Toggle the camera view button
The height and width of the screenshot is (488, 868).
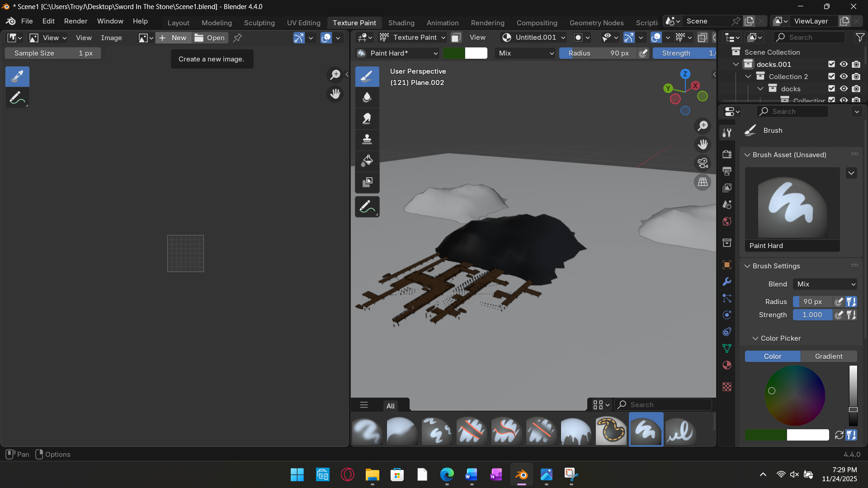point(703,163)
